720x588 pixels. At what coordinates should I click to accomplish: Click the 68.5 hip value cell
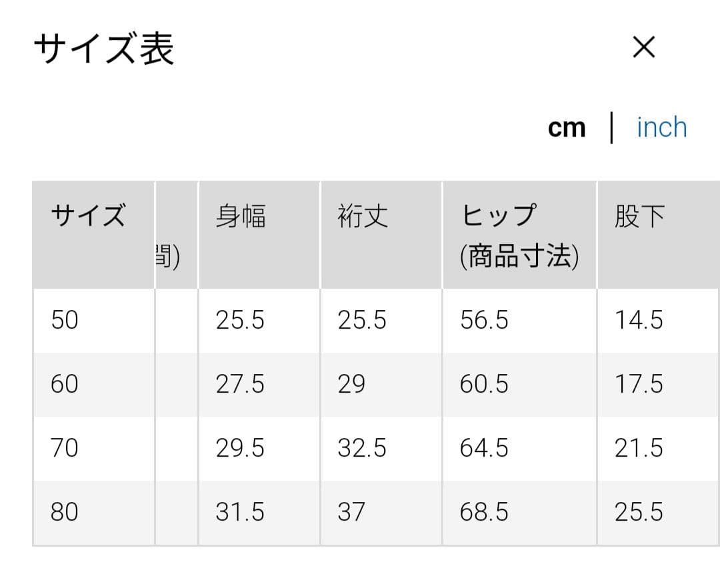click(520, 513)
